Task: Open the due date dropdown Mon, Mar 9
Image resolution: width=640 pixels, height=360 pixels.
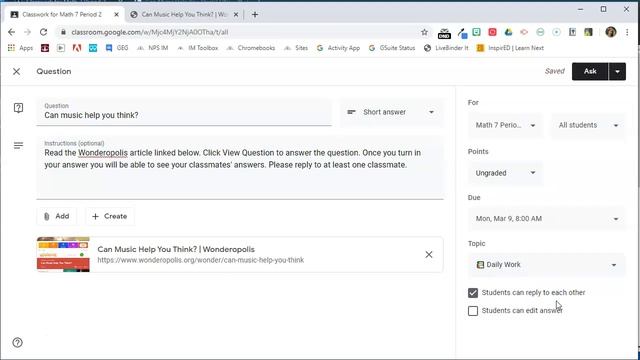Action: tap(547, 219)
